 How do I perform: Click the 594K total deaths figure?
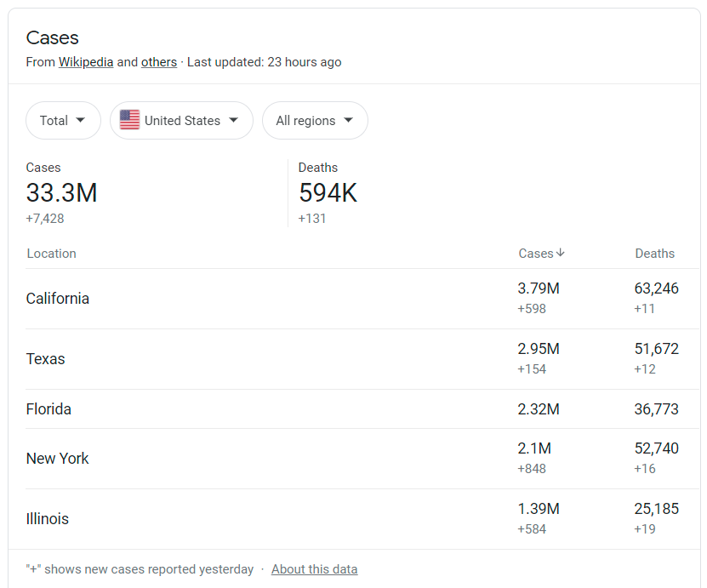click(x=328, y=193)
